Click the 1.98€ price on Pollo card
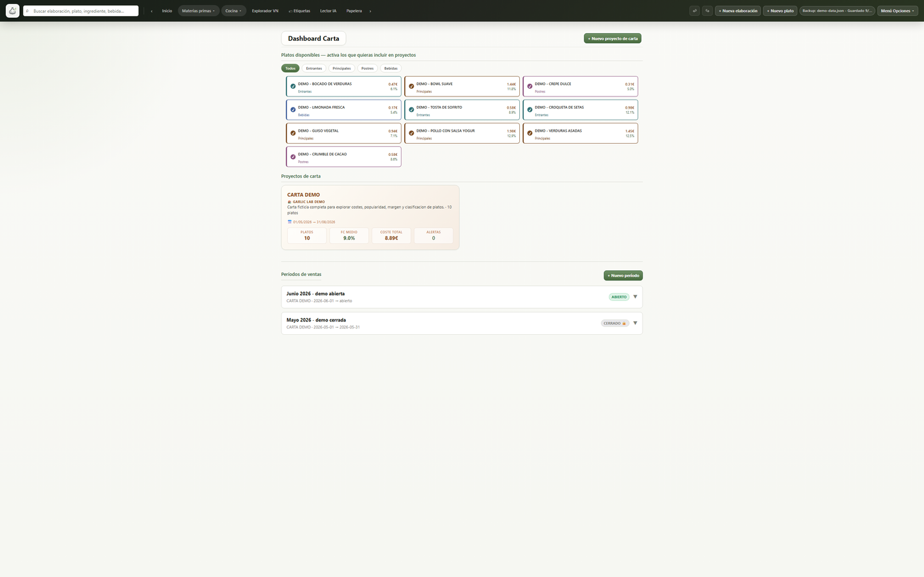This screenshot has height=577, width=924. point(511,131)
